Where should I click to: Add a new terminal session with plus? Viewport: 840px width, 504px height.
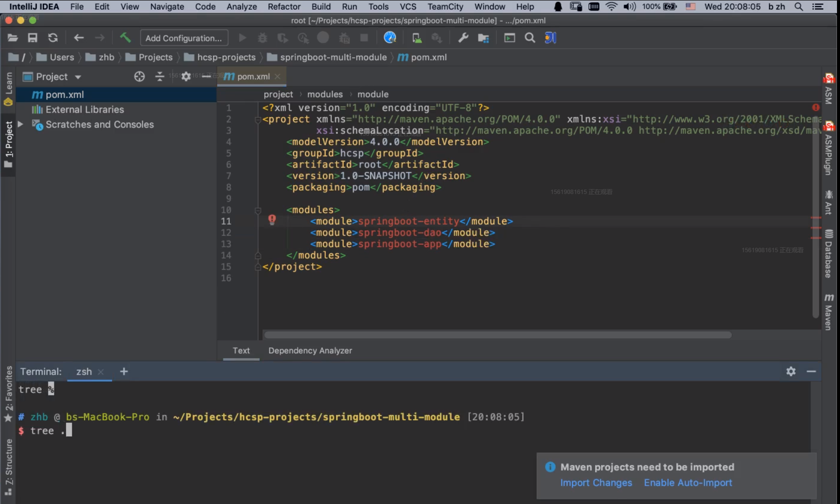124,372
